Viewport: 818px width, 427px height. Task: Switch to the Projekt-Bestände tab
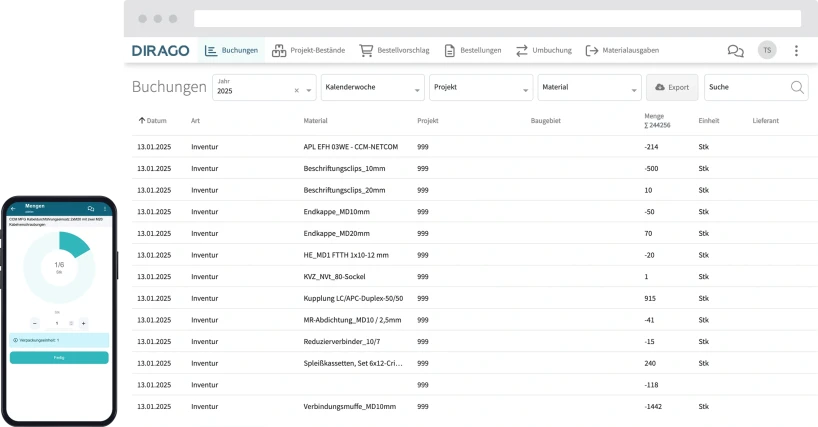tap(311, 50)
